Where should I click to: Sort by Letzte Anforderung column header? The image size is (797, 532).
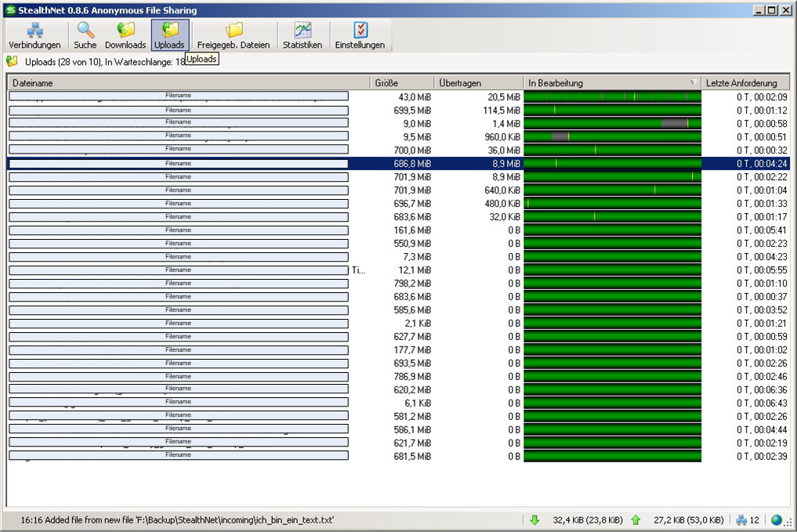(745, 83)
